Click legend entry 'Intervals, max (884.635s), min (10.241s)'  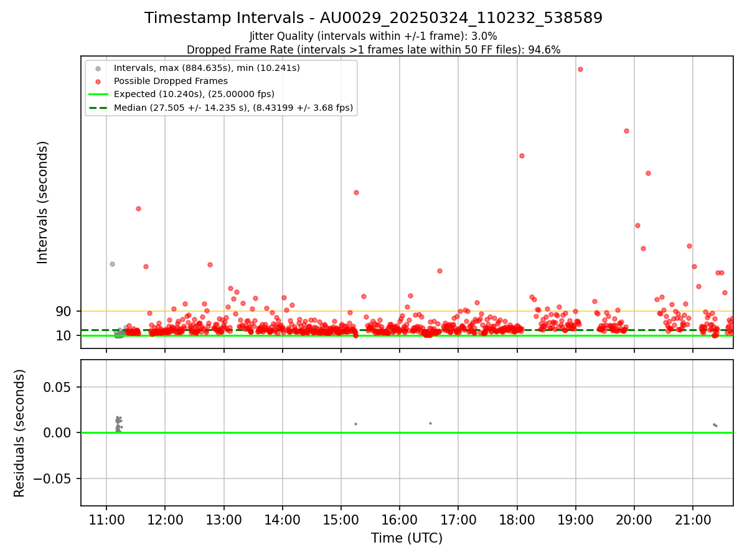(207, 68)
